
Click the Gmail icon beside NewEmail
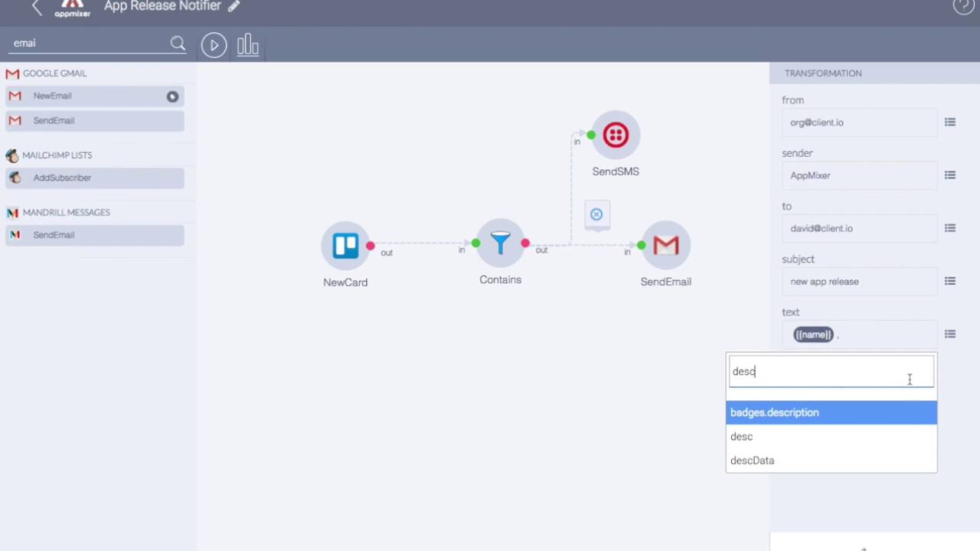coord(15,96)
